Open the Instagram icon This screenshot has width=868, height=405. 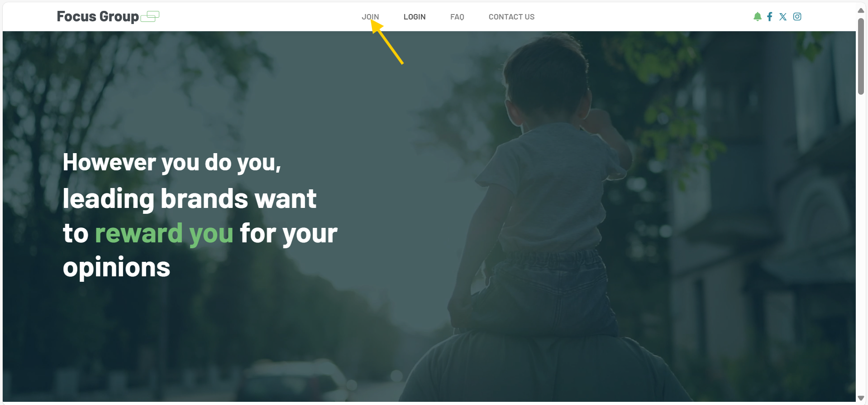pyautogui.click(x=797, y=17)
